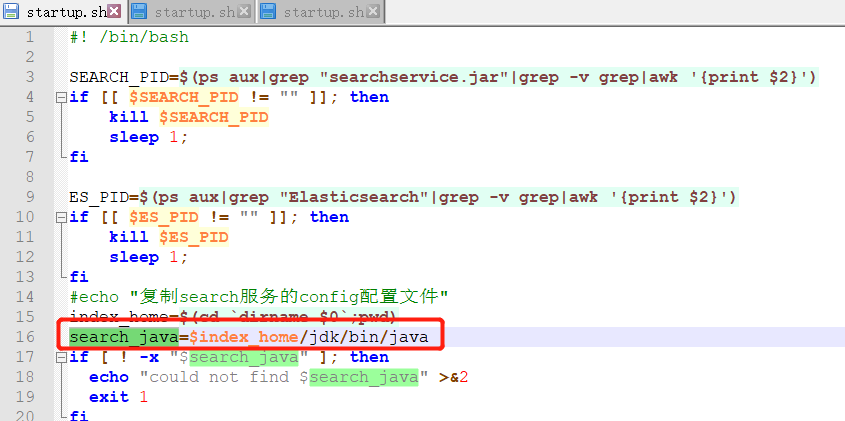This screenshot has height=421, width=845.
Task: Close the first startup.sh tab
Action: 115,12
